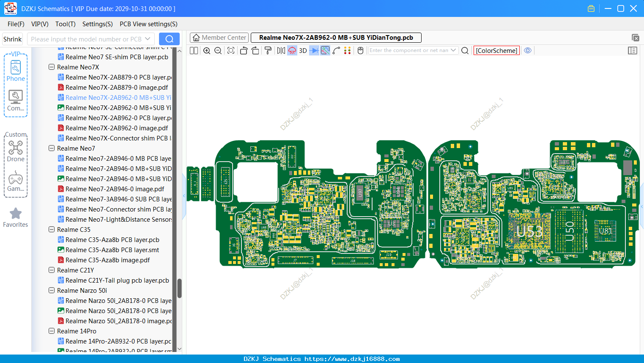
Task: Expand the model number search dropdown
Action: tap(148, 39)
